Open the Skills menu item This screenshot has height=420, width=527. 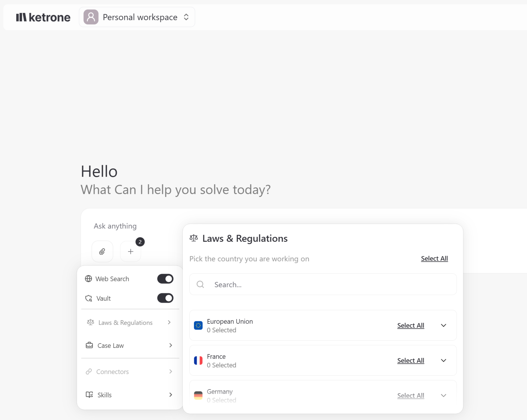pyautogui.click(x=130, y=395)
